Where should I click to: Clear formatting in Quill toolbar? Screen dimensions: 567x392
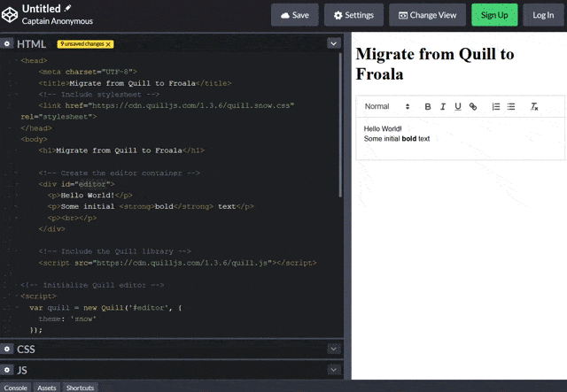pos(534,106)
